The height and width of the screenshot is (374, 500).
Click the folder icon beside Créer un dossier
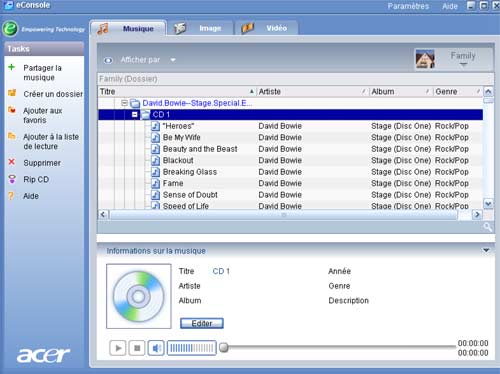12,93
